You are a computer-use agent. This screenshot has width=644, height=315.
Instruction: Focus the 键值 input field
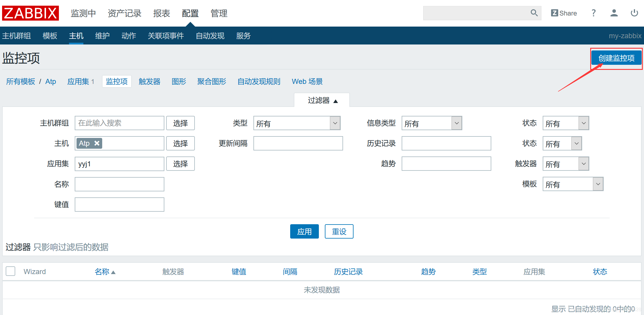[x=120, y=204]
